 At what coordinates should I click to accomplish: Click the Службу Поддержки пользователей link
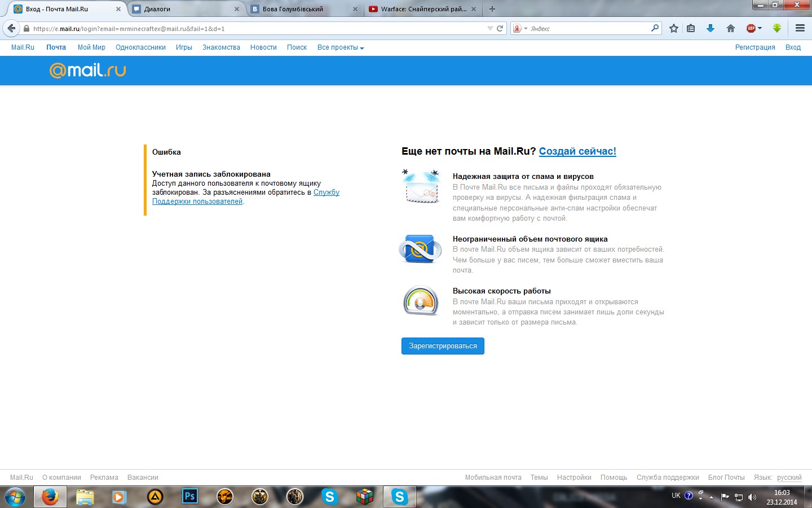click(x=246, y=197)
